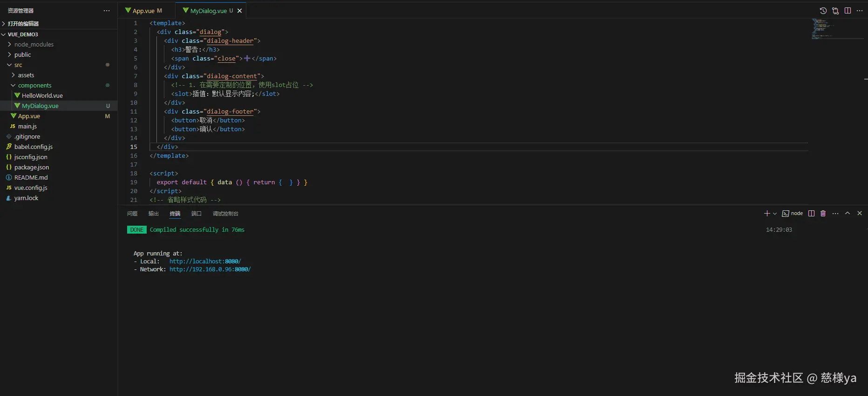Select the node terminal instance
This screenshot has height=396, width=868.
point(793,213)
